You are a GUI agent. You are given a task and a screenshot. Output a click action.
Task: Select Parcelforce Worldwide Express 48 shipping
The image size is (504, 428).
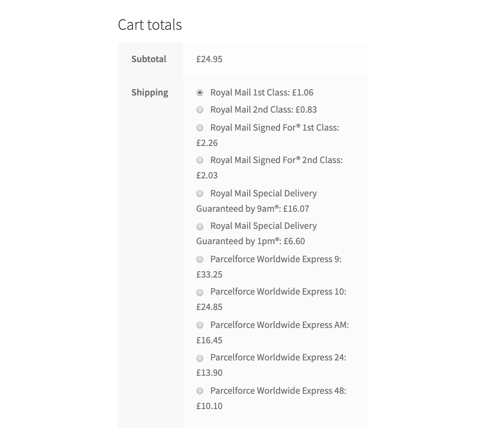point(200,391)
